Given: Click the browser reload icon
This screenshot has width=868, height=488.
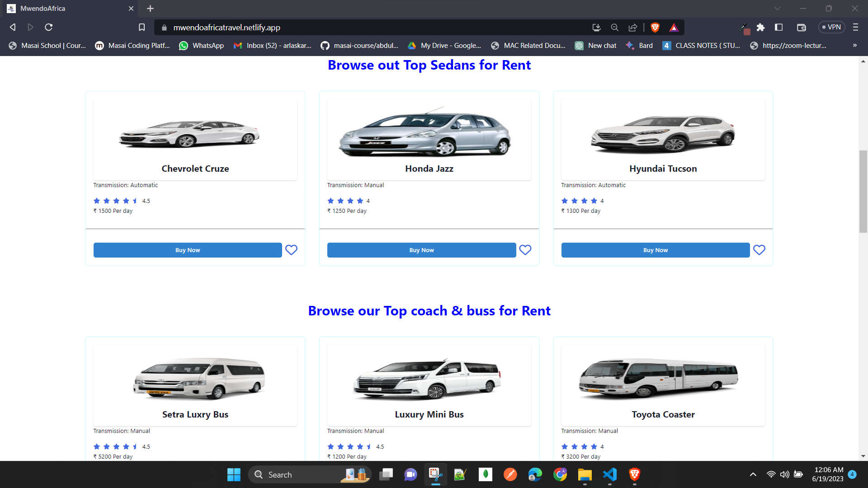Looking at the screenshot, I should pos(49,28).
